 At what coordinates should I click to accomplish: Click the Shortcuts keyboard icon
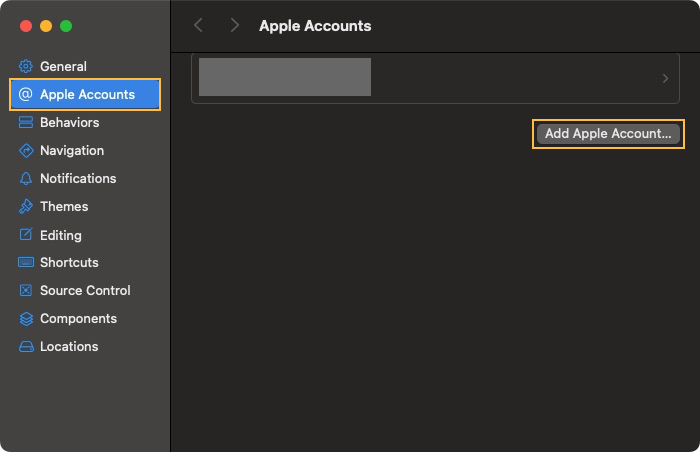(25, 262)
